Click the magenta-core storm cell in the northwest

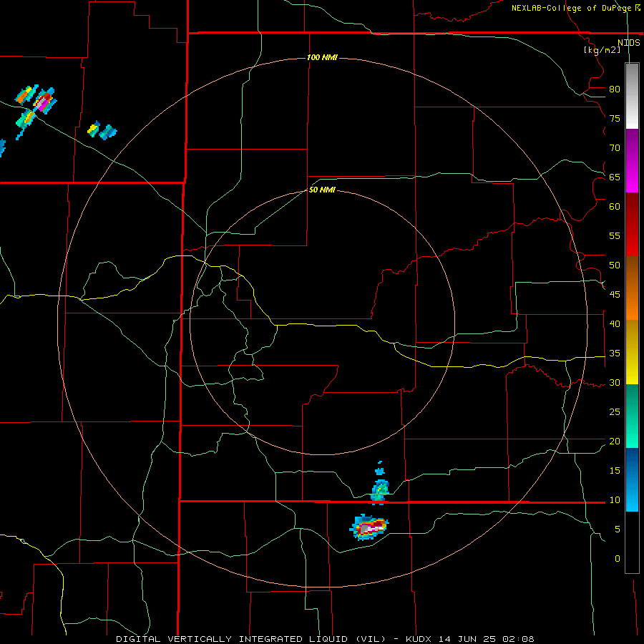point(44,101)
